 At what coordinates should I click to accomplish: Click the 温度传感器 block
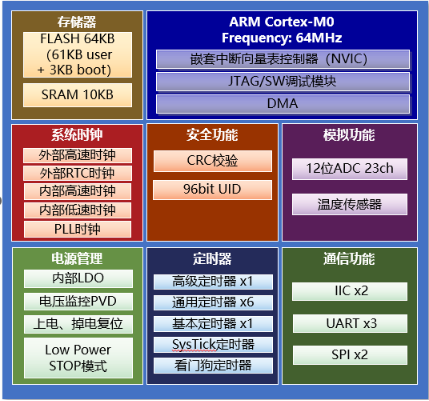click(x=350, y=204)
